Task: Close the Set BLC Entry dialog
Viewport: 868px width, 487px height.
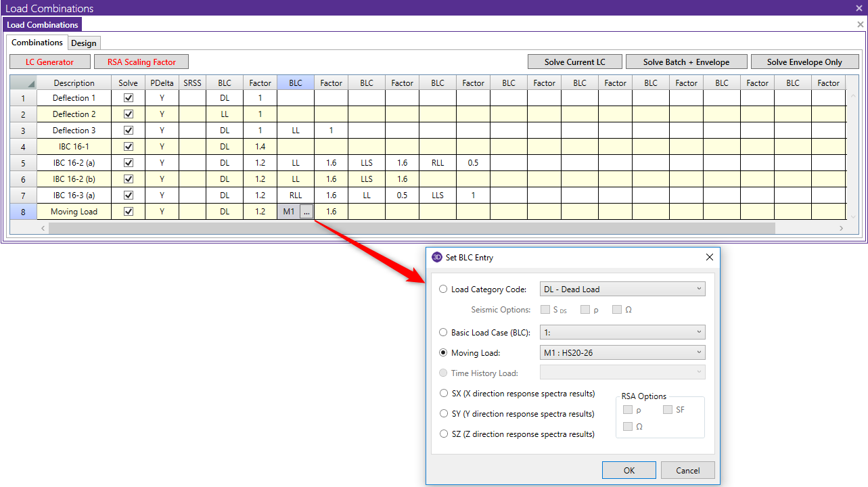Action: 709,257
